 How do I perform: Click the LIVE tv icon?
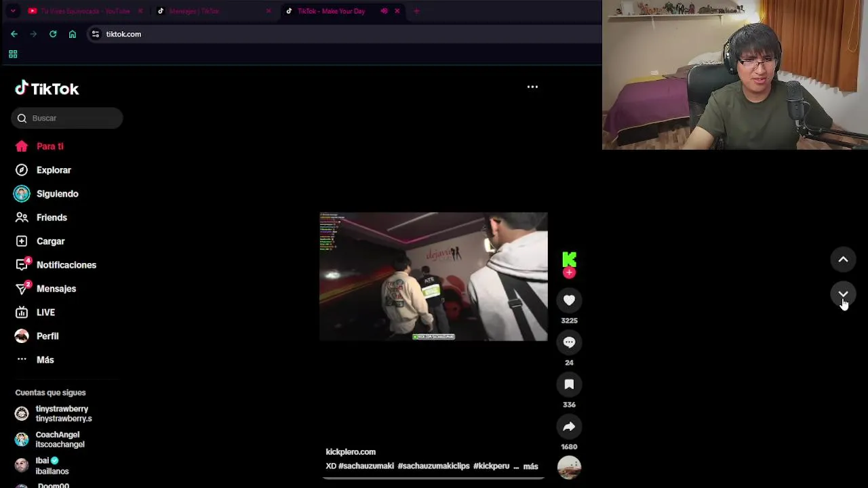(x=22, y=312)
